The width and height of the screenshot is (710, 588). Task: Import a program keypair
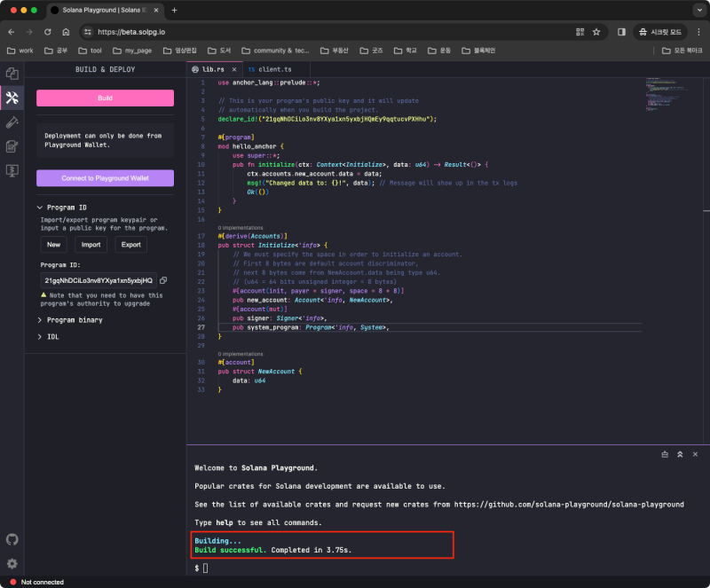click(91, 245)
